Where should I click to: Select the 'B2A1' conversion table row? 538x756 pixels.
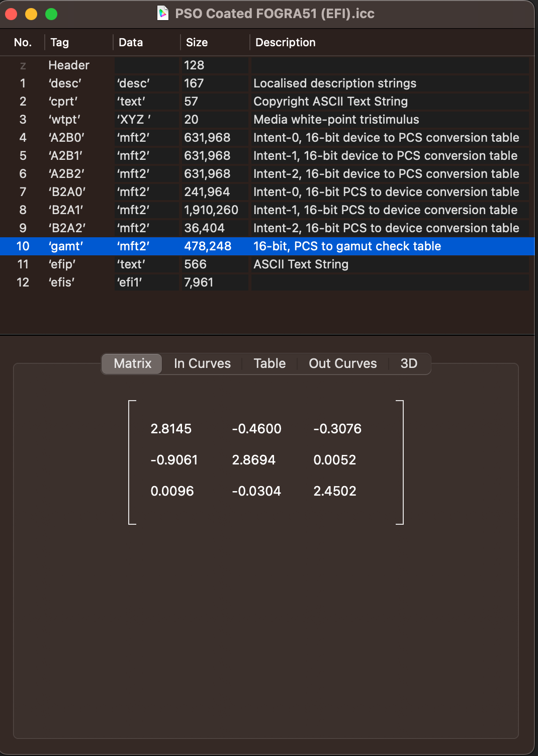click(201, 210)
